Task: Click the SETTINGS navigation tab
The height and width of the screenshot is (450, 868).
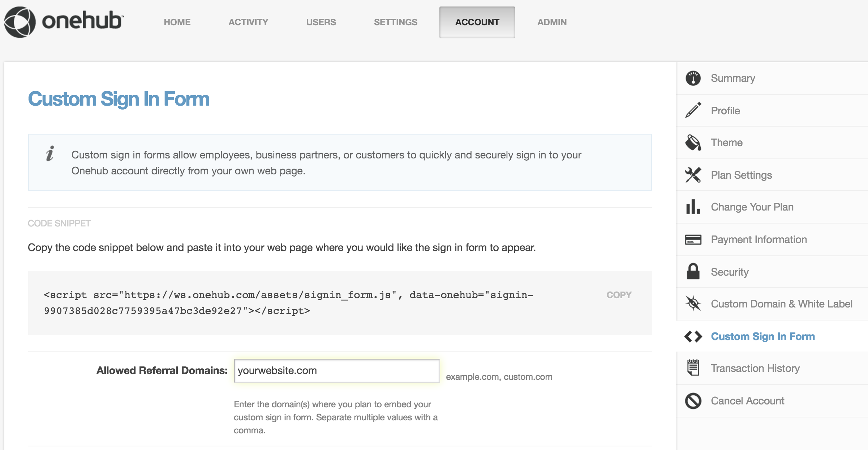Action: pos(396,22)
